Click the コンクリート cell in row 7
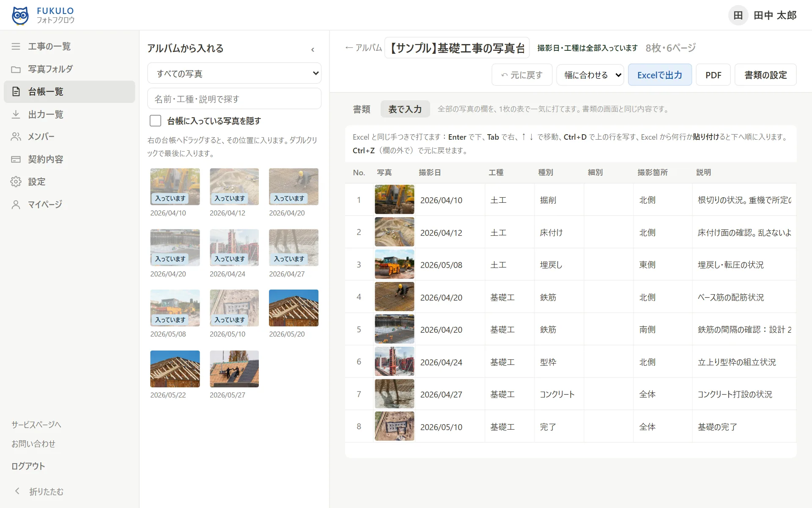The image size is (812, 508). coord(559,394)
